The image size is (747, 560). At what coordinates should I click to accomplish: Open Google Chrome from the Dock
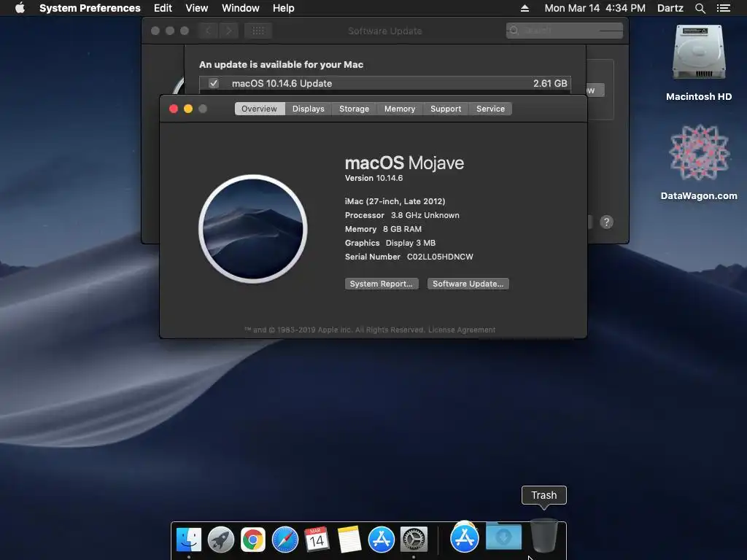pyautogui.click(x=253, y=540)
